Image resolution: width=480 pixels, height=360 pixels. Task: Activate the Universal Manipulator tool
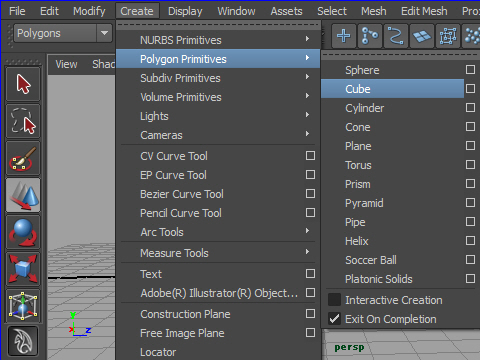pos(23,306)
